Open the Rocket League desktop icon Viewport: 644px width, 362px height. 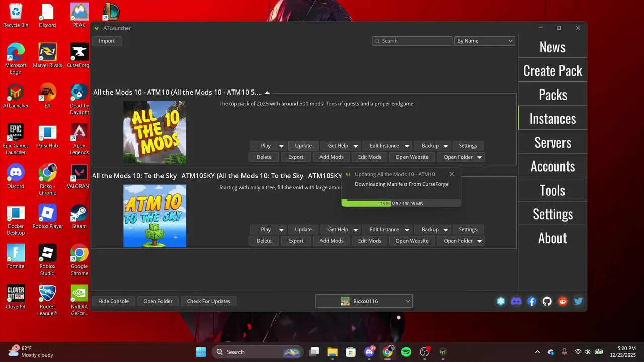tap(47, 300)
